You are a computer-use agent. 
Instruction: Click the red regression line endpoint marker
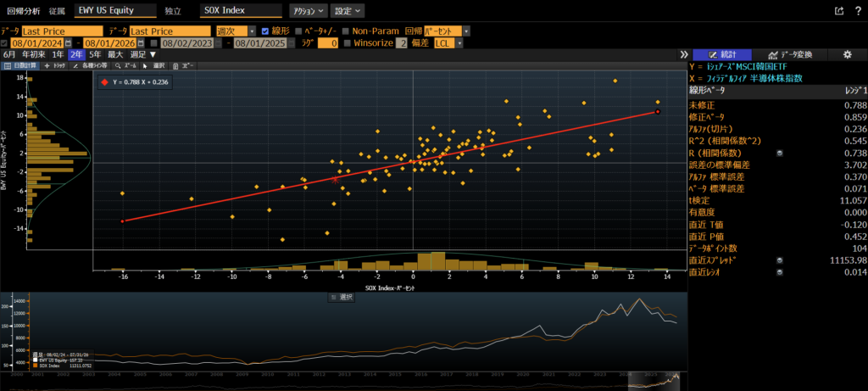tap(658, 112)
